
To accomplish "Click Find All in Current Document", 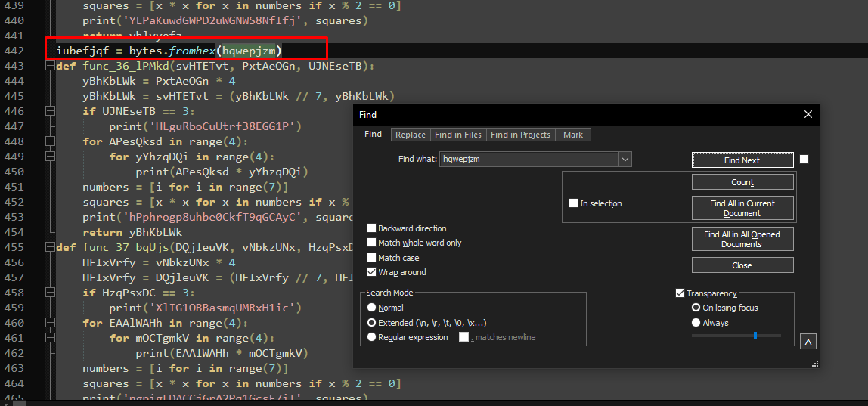I will coord(742,208).
